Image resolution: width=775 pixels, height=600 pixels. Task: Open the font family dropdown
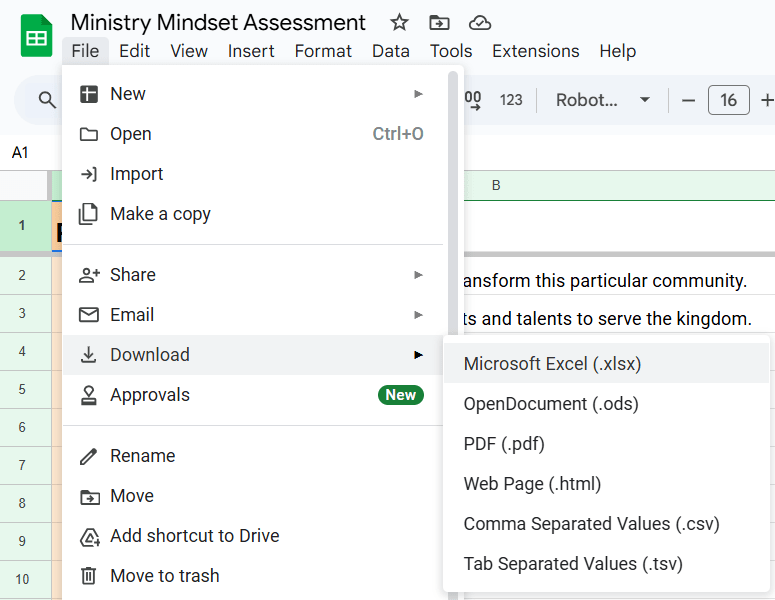point(603,100)
